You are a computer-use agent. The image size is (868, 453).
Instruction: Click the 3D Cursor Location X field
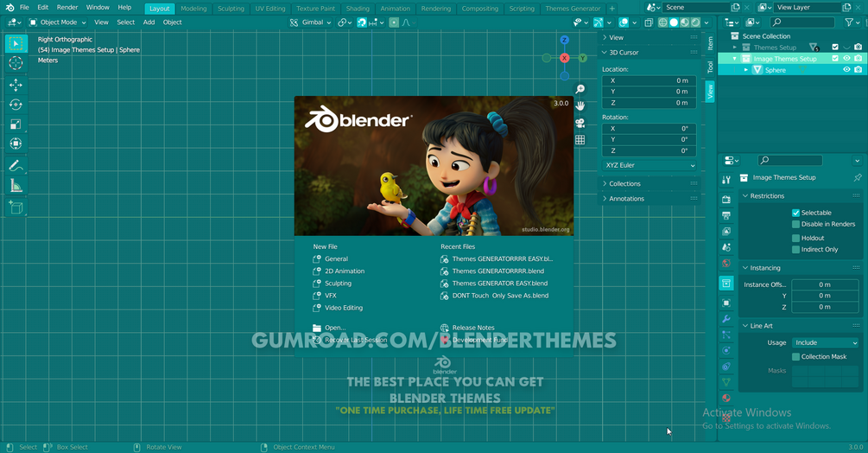pos(649,80)
